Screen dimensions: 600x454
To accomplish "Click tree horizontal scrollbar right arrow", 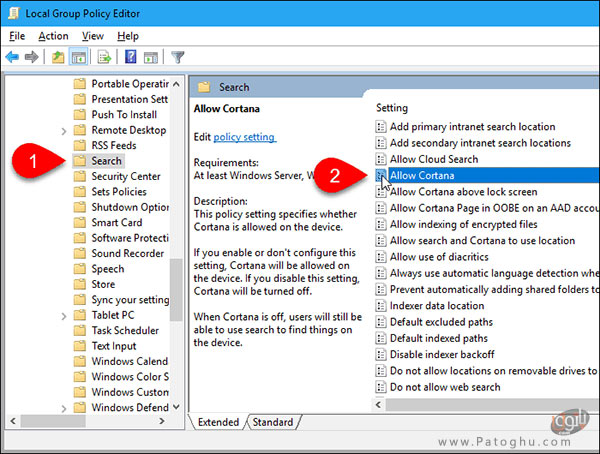I will click(162, 421).
